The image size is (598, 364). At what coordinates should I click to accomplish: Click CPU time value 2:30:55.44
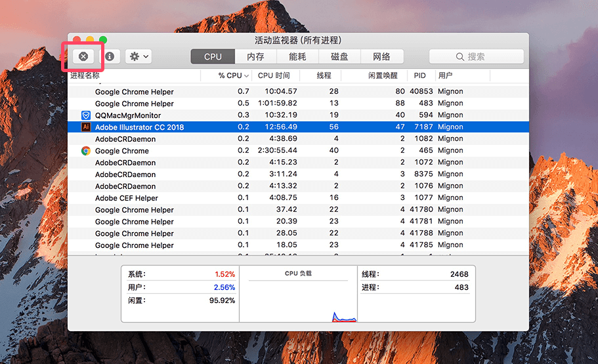coord(277,151)
